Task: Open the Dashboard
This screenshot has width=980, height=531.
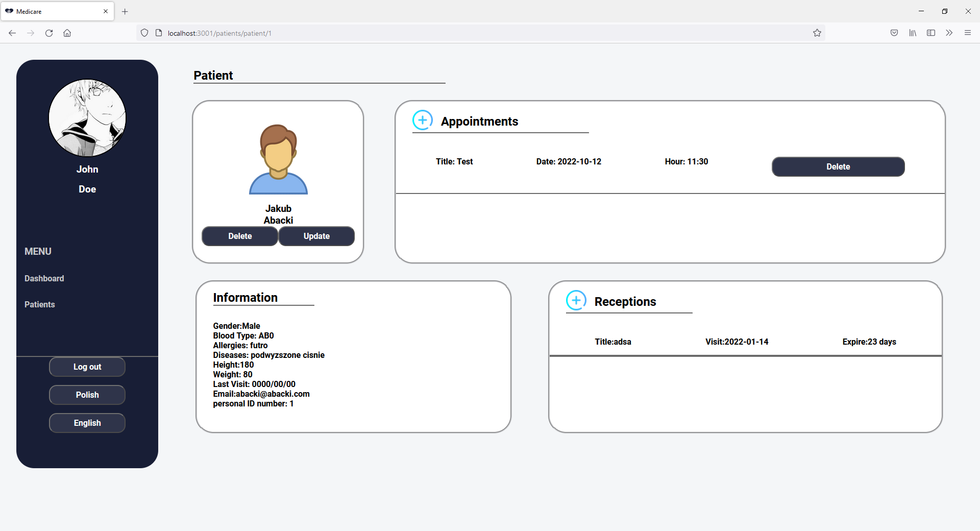Action: [x=44, y=278]
